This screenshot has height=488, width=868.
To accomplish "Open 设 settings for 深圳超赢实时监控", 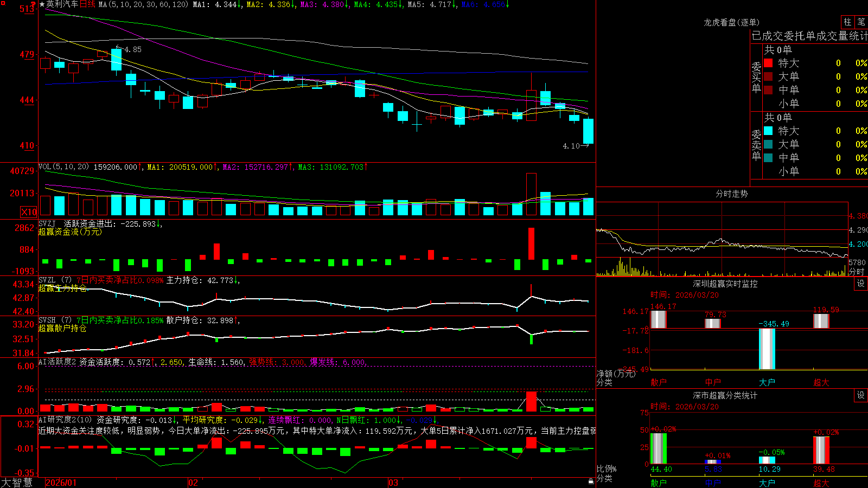I will tap(861, 284).
